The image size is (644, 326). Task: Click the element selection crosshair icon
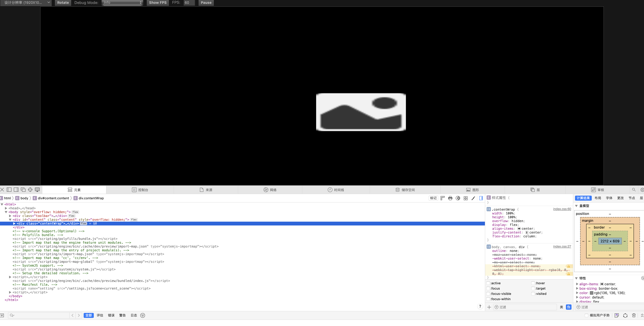(x=30, y=190)
